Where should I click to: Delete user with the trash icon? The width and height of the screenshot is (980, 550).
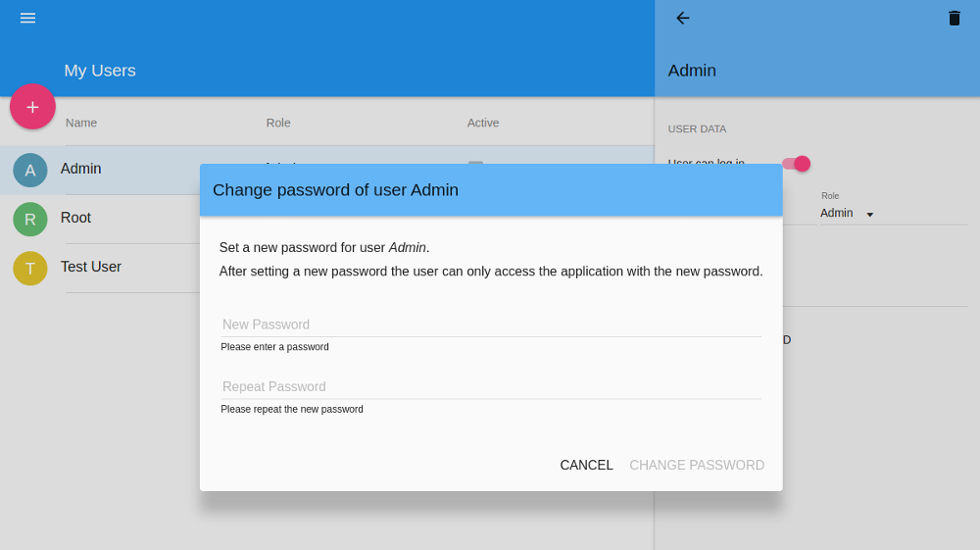(954, 18)
